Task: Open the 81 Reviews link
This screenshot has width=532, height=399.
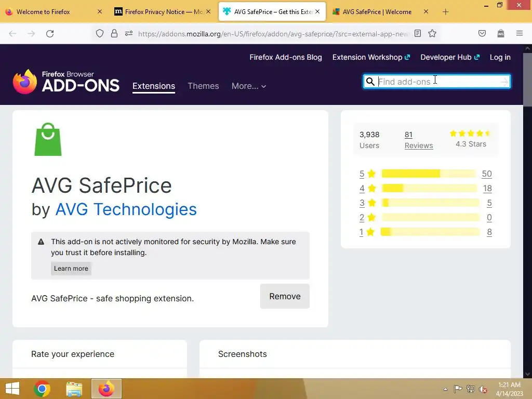Action: (x=419, y=140)
